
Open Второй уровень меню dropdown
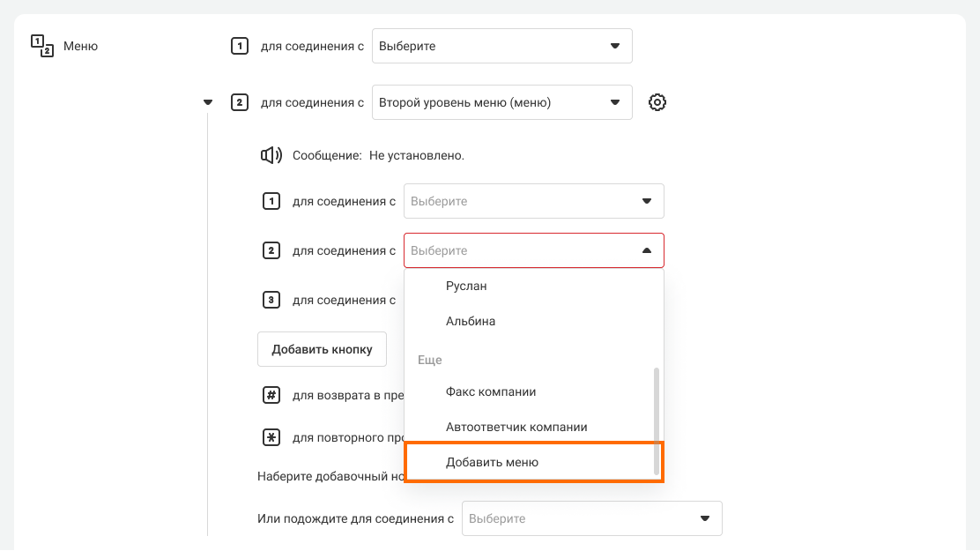click(501, 102)
